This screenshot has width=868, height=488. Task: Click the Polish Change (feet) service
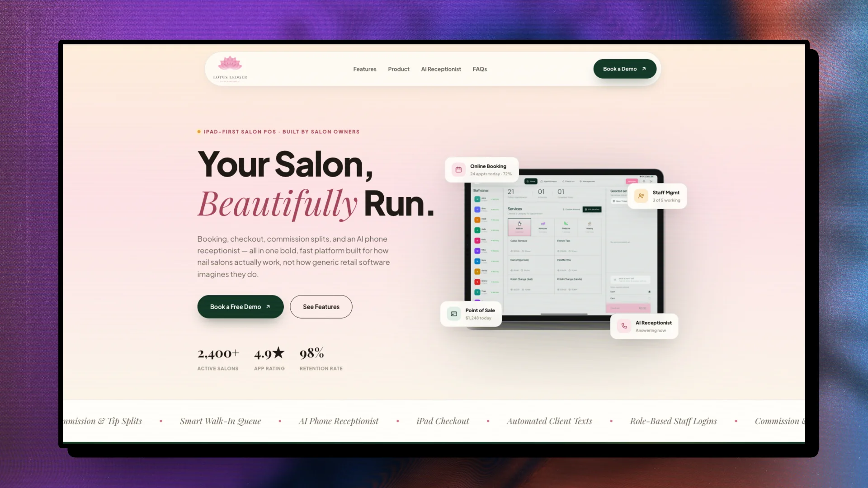pos(531,284)
